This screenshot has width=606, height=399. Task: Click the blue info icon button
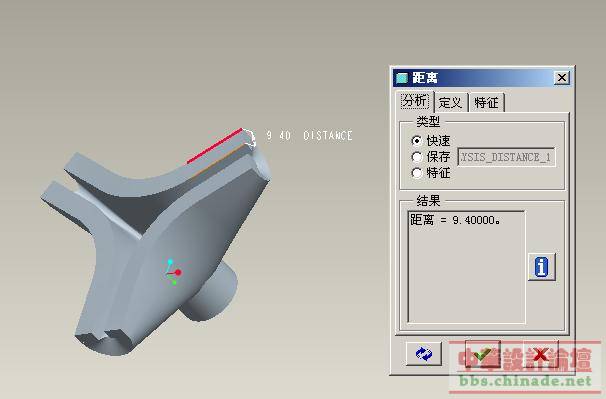coord(541,266)
